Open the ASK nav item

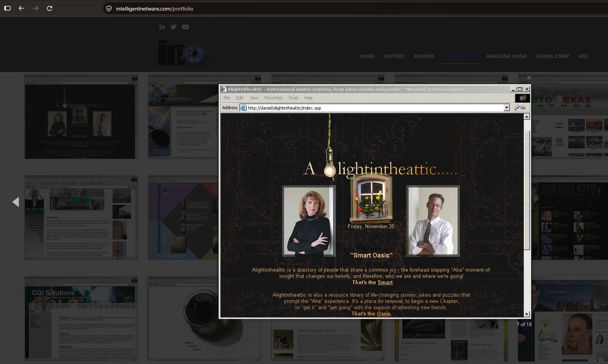click(583, 56)
